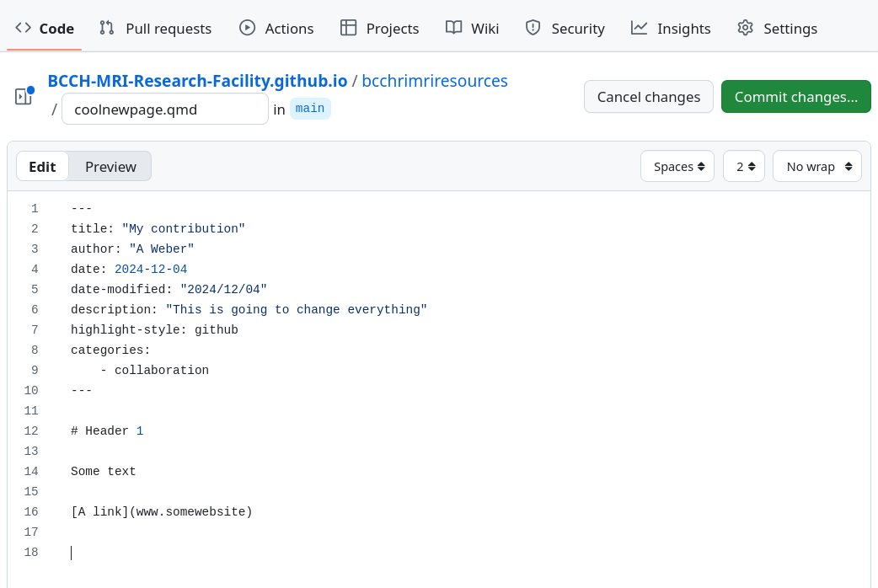The image size is (878, 588).
Task: Click the Settings gear icon
Action: [745, 28]
